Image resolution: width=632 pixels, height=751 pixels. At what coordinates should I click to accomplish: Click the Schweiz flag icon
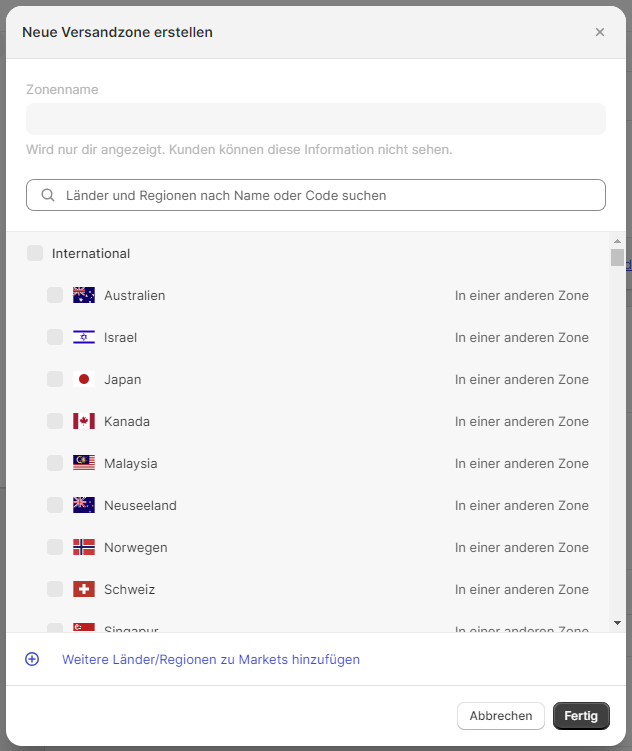coord(84,589)
